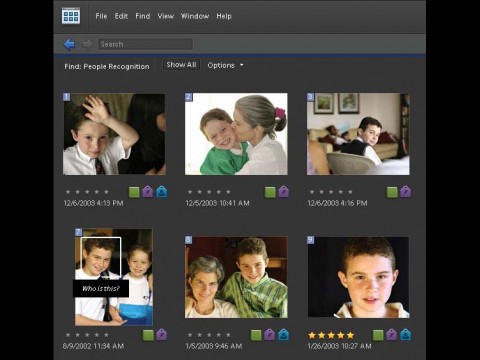Select photo 8 of woman and boy
The height and width of the screenshot is (360, 480).
tap(236, 277)
